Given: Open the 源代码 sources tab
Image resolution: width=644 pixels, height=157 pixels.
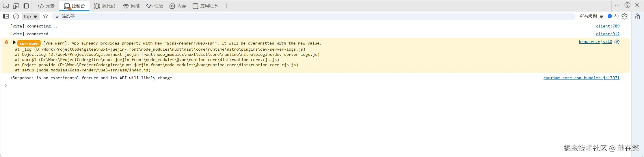Looking at the screenshot, I should click(x=105, y=6).
